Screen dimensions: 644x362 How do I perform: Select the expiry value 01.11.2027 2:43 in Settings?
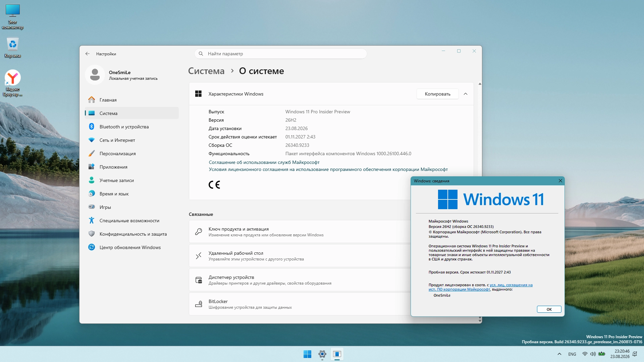click(x=300, y=137)
